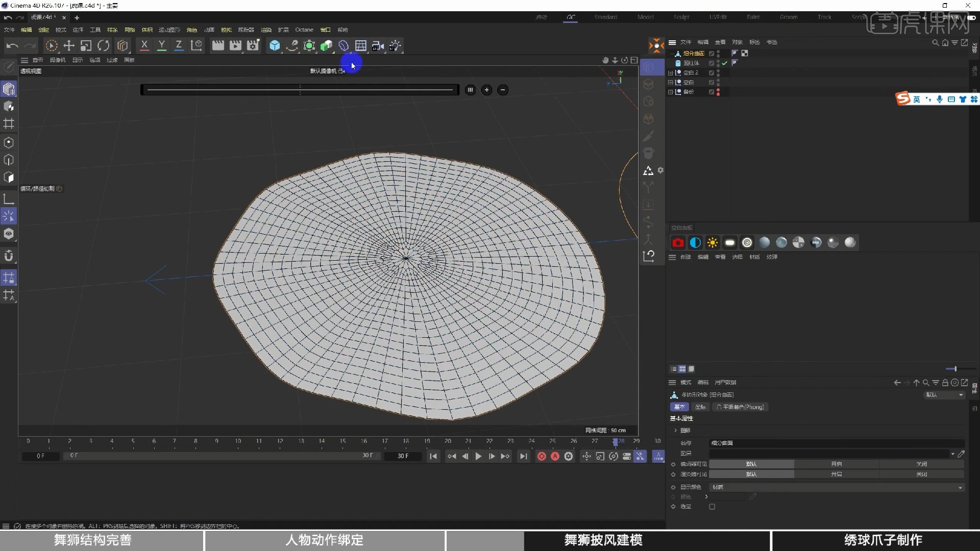Toggle green checkmark of 圆柱体 object
The image size is (980, 551).
point(724,63)
